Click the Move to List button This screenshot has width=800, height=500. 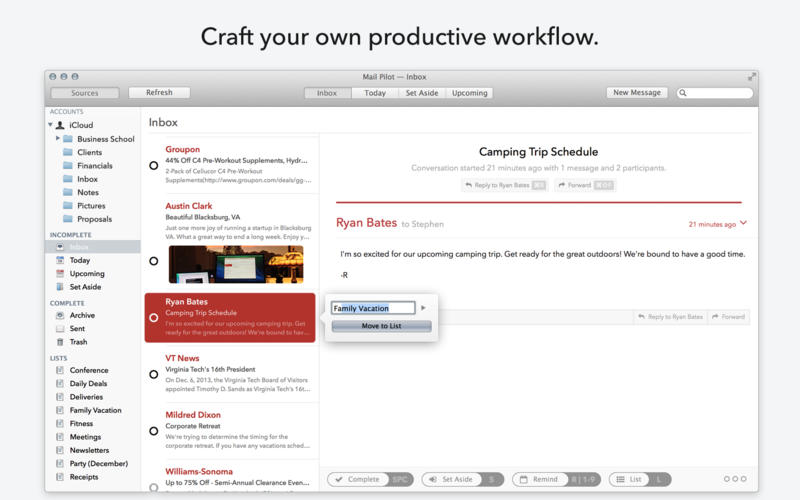click(382, 326)
